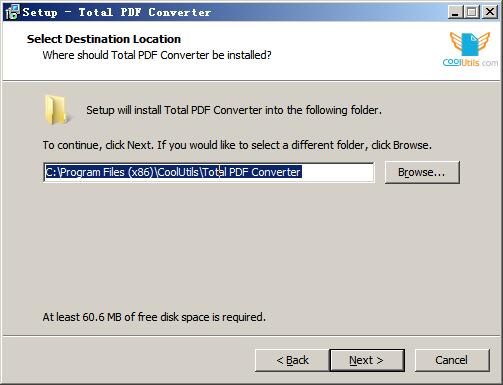Open the Browse folder dialog

(422, 172)
